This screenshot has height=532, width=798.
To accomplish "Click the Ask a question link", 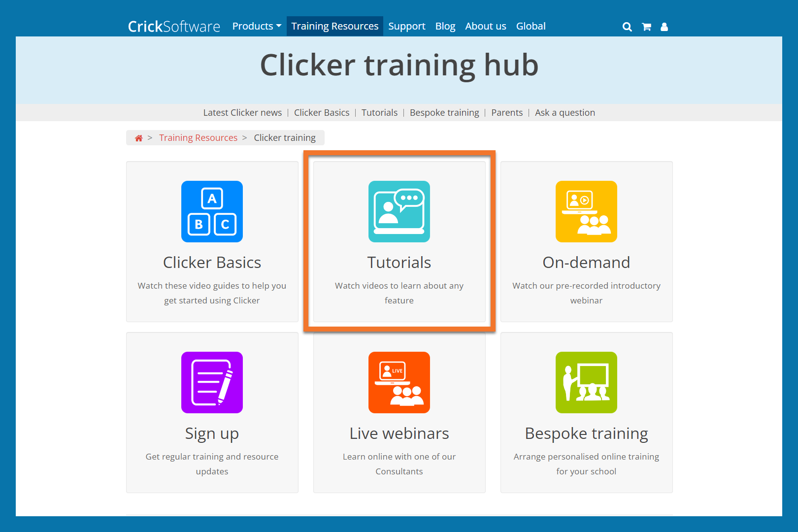I will (565, 113).
